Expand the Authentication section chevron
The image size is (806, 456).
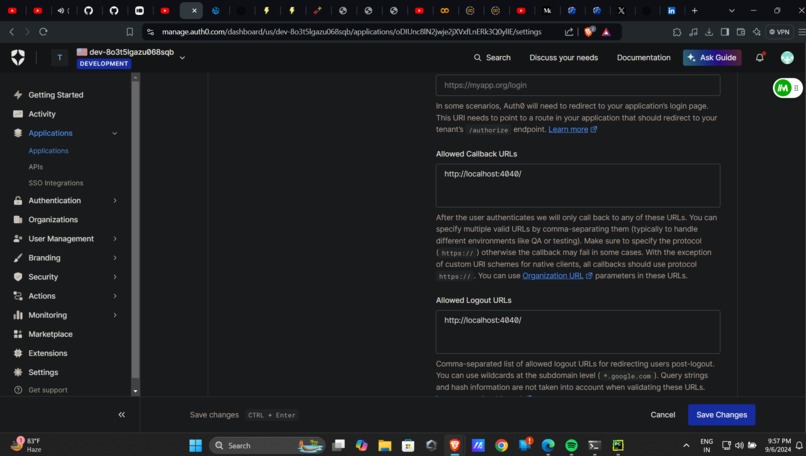pyautogui.click(x=115, y=200)
